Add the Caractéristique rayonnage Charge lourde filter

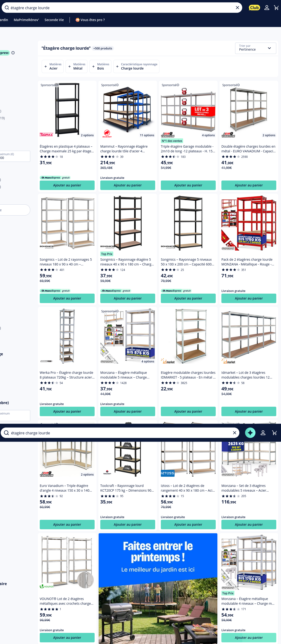point(136,66)
